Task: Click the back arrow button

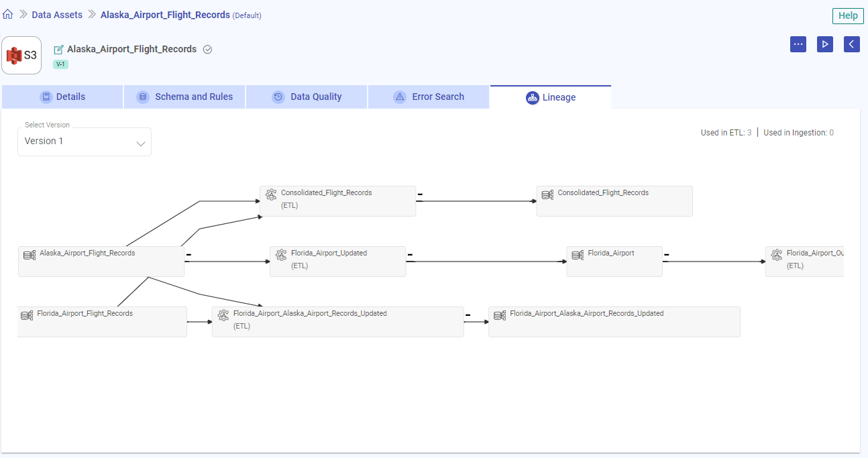Action: point(851,44)
